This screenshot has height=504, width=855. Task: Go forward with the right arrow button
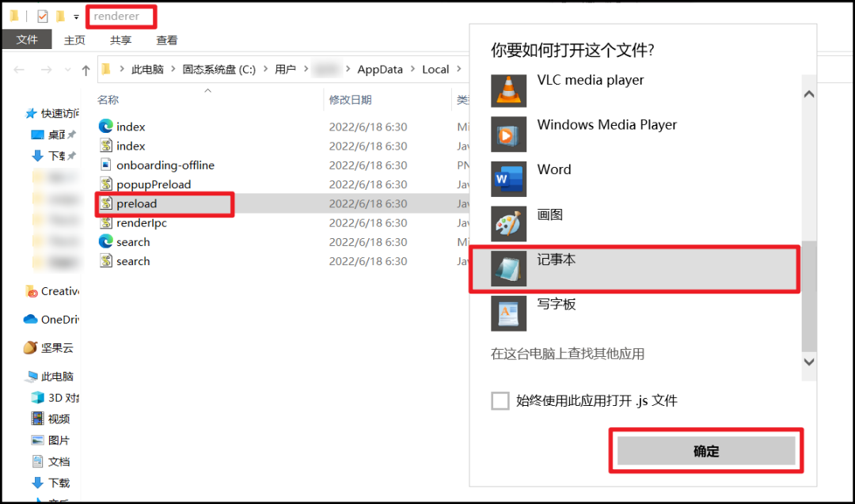(47, 70)
